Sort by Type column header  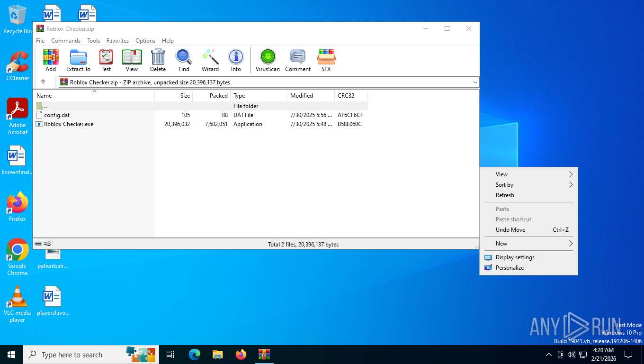[x=259, y=96]
